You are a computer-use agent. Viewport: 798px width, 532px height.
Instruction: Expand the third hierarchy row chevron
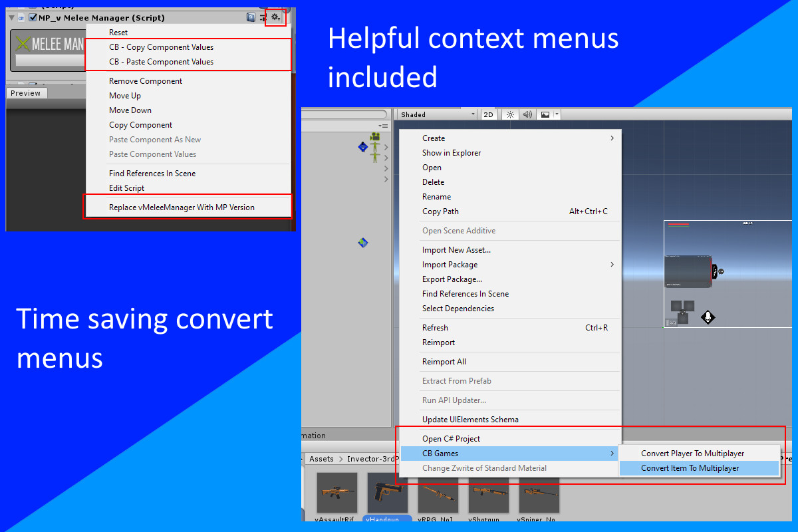tap(386, 168)
